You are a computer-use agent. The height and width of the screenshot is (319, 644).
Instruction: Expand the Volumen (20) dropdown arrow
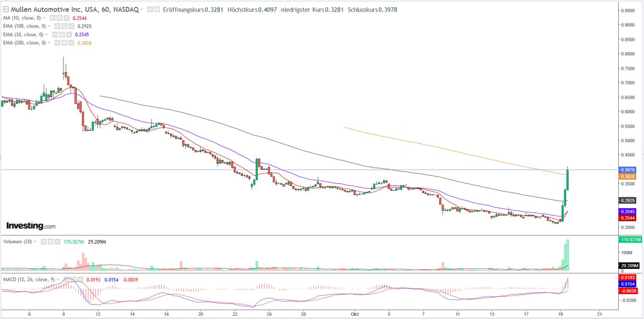[x=35, y=242]
